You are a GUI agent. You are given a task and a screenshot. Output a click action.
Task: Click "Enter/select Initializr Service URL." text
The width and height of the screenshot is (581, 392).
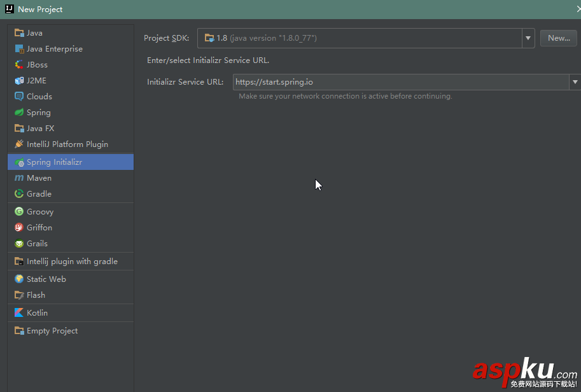[208, 60]
